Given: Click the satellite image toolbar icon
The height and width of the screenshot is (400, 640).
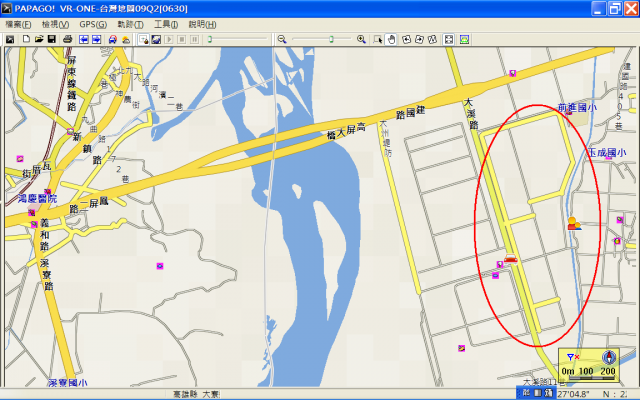Looking at the screenshot, I should click(156, 39).
